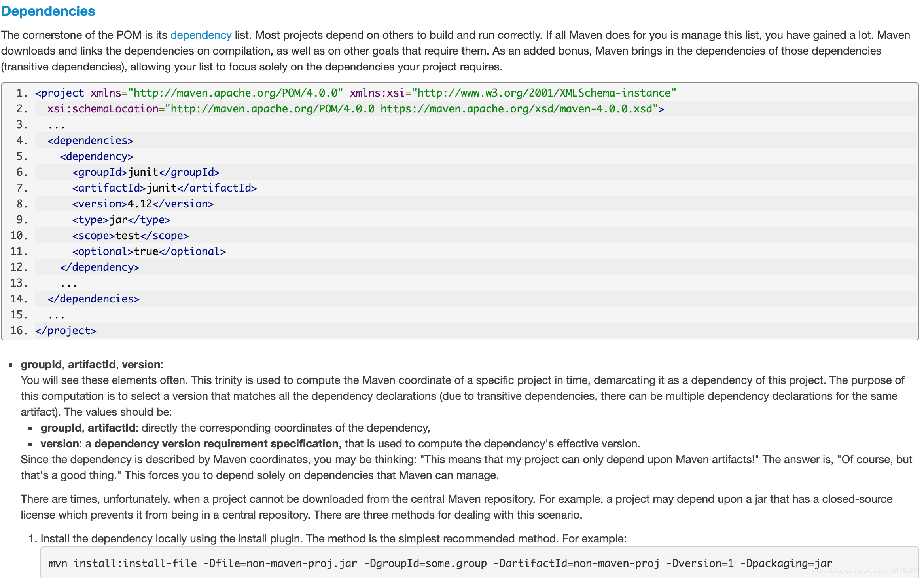Click the bold 'groupId, artifactId, version:' bullet heading
924x578 pixels.
[x=92, y=364]
